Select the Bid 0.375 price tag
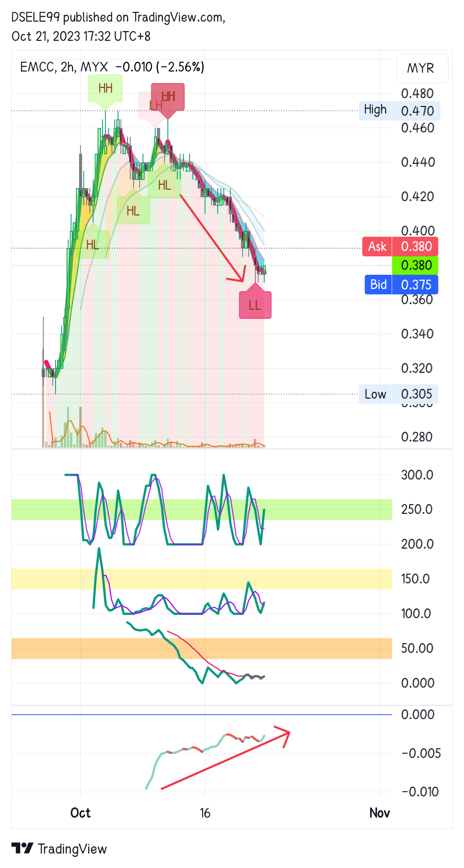 [402, 285]
